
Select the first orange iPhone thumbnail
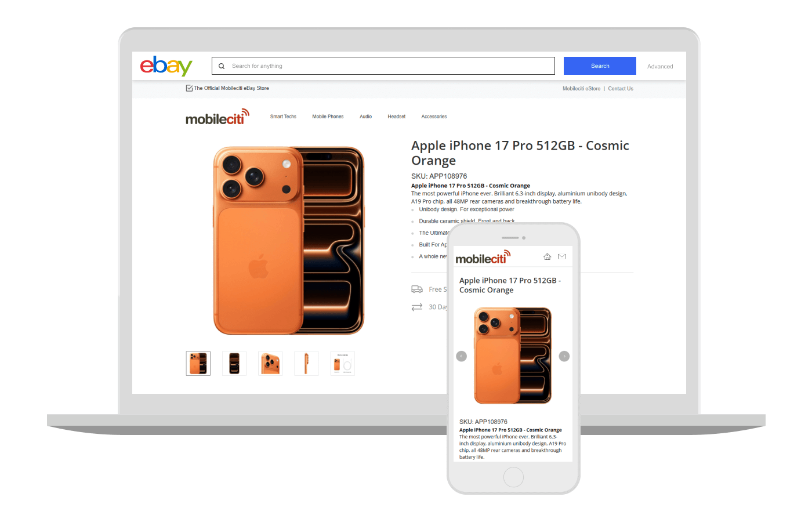pyautogui.click(x=198, y=364)
